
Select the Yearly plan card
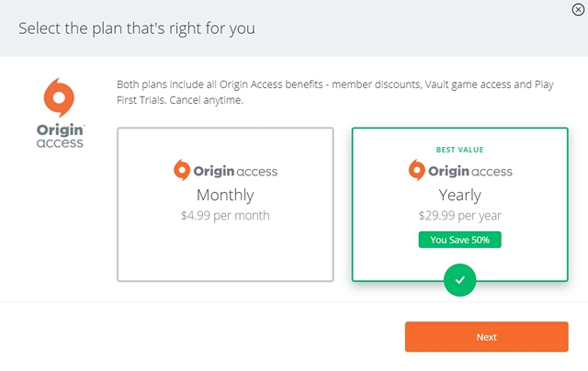[x=459, y=205]
